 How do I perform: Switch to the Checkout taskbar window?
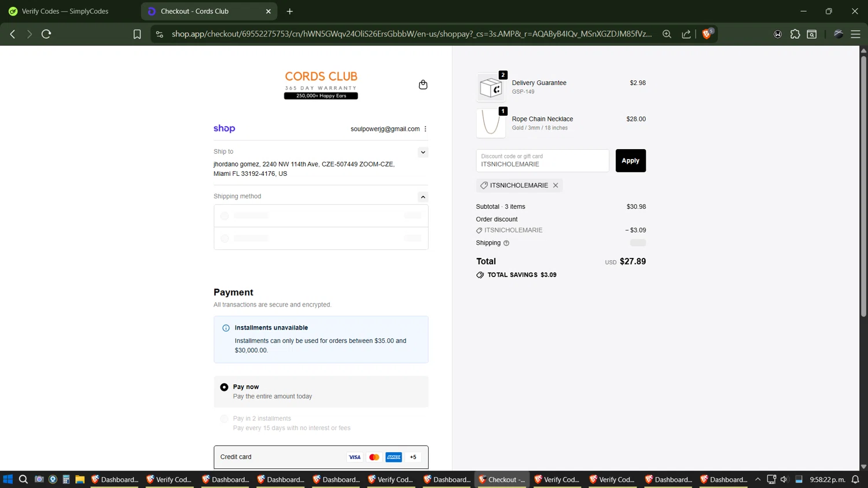click(x=502, y=479)
